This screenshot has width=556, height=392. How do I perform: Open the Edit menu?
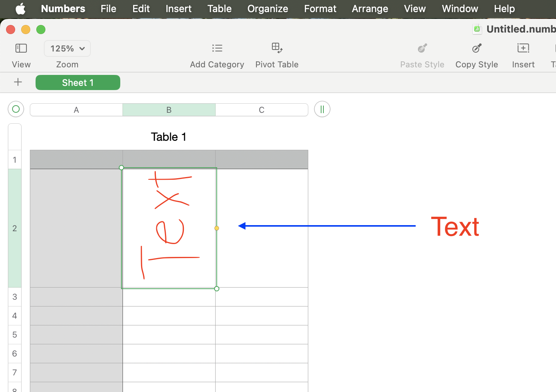[141, 9]
